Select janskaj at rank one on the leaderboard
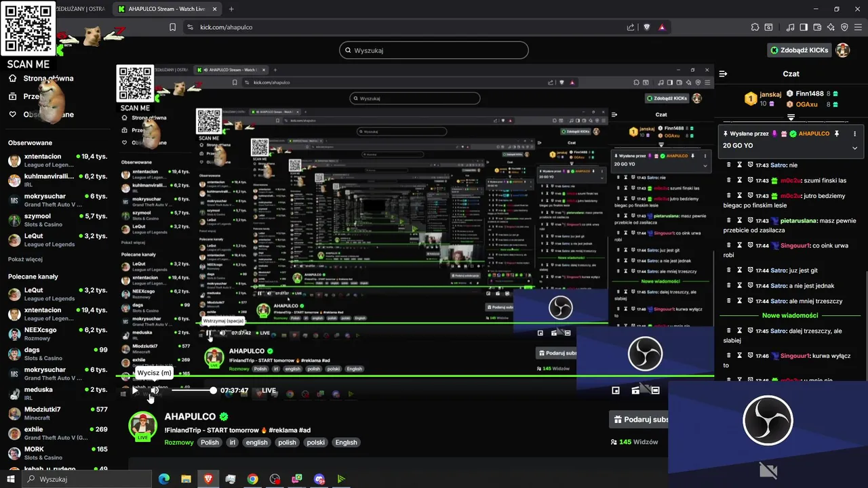 [x=764, y=98]
